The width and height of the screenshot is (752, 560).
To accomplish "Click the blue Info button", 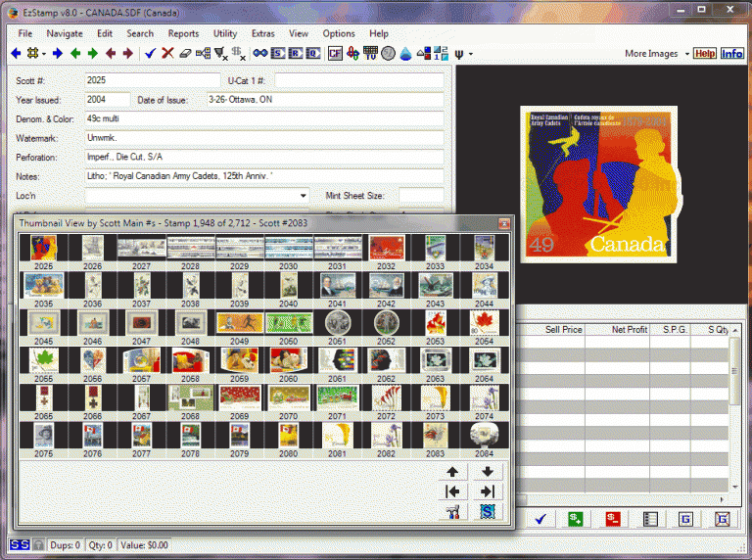I will click(731, 54).
